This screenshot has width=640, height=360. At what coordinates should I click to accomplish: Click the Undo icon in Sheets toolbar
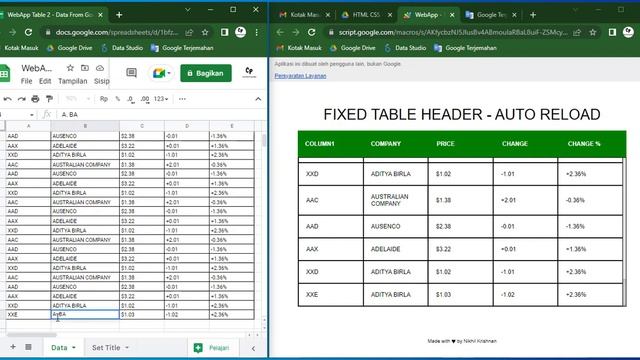coord(7,99)
